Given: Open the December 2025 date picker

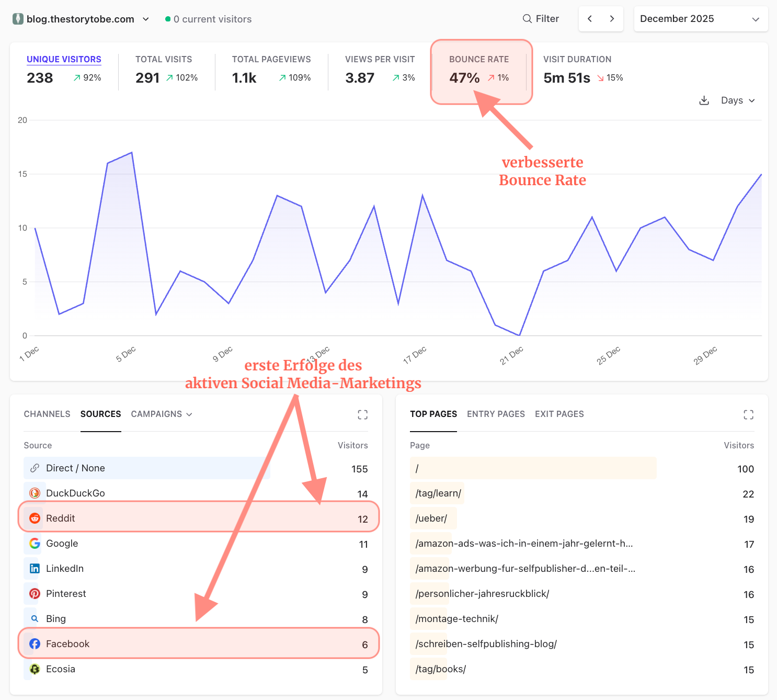Looking at the screenshot, I should coord(701,19).
